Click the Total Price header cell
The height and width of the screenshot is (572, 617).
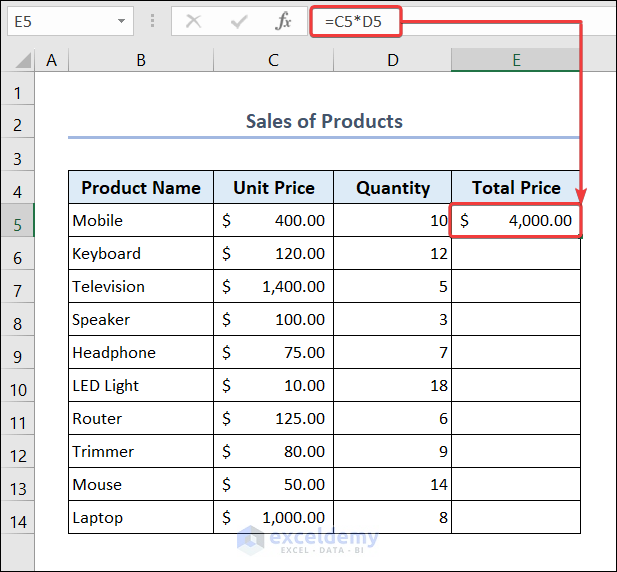tap(516, 188)
